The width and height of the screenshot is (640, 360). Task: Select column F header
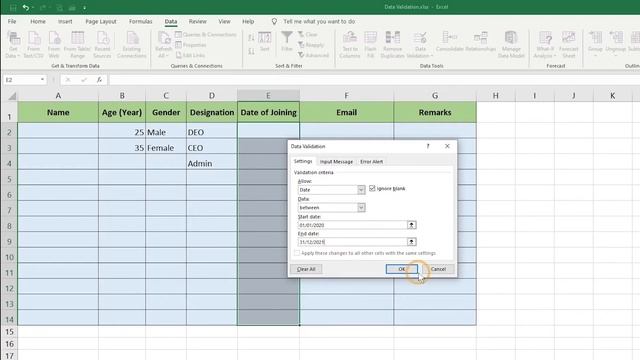(x=347, y=96)
